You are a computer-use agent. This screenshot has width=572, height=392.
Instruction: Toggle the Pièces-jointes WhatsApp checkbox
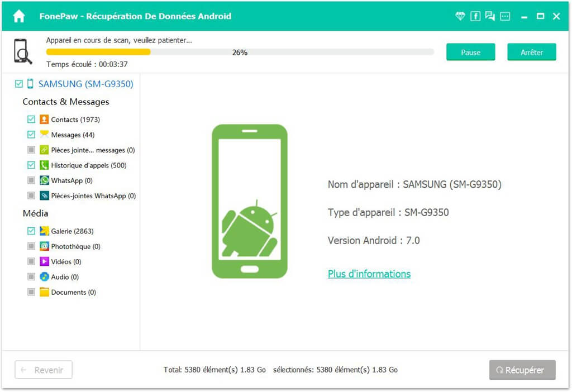tap(31, 196)
